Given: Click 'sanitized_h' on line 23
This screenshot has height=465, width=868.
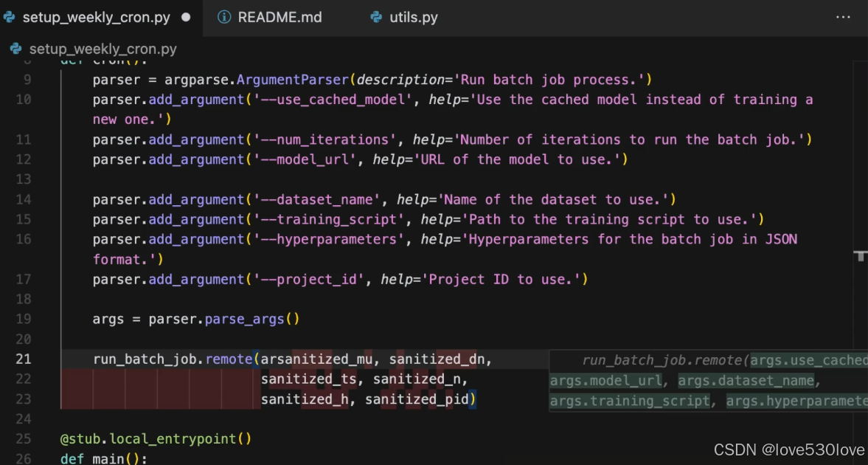Looking at the screenshot, I should (305, 399).
